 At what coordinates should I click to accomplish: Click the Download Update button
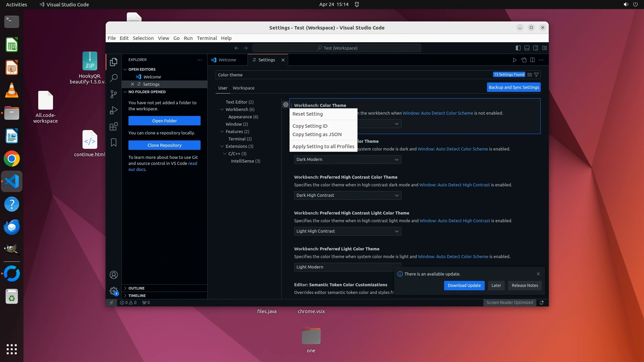tap(464, 286)
